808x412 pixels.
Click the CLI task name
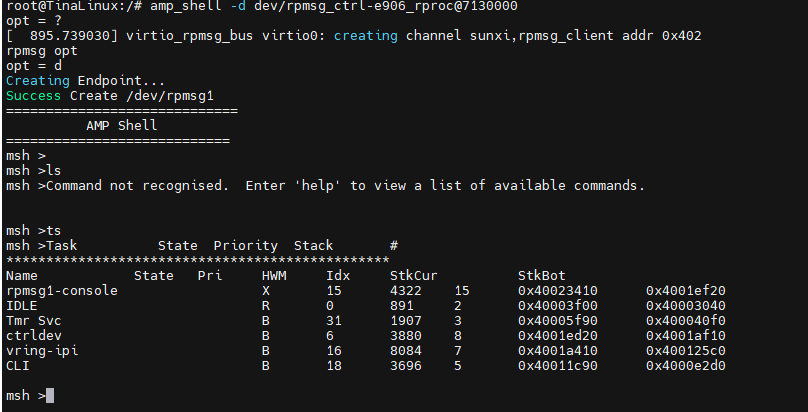(18, 366)
